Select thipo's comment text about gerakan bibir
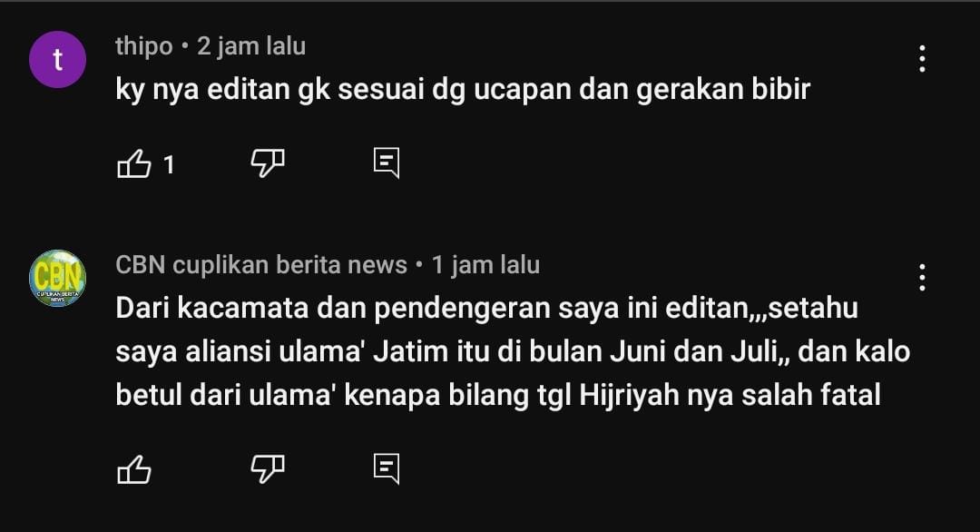980x532 pixels. [463, 89]
